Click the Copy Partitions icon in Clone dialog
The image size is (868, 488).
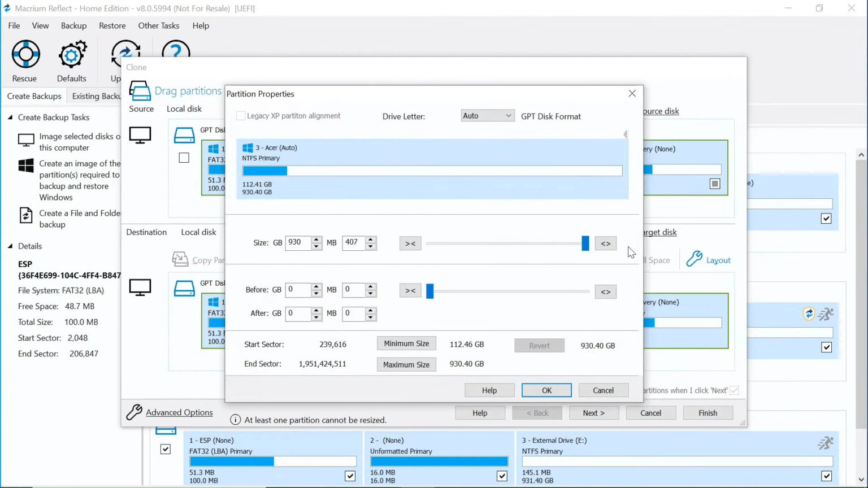[180, 259]
